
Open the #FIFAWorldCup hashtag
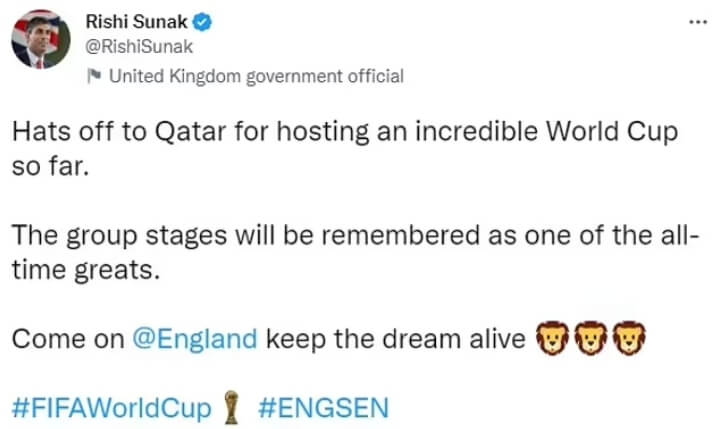tap(112, 408)
